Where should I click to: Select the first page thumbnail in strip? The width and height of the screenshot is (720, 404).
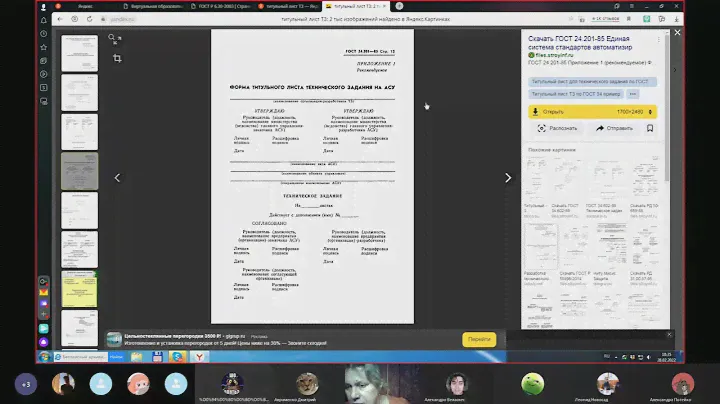(x=80, y=53)
